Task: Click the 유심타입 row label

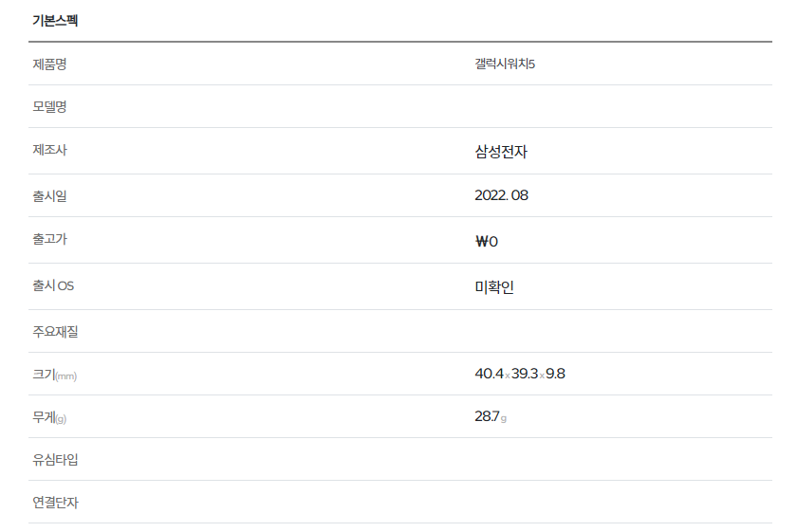Action: (55, 460)
